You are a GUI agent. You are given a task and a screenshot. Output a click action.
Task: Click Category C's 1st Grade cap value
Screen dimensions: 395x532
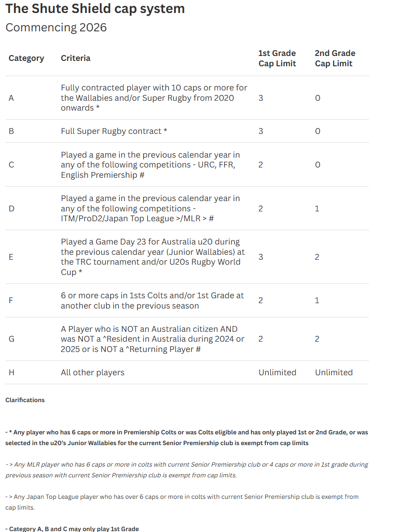(x=261, y=165)
